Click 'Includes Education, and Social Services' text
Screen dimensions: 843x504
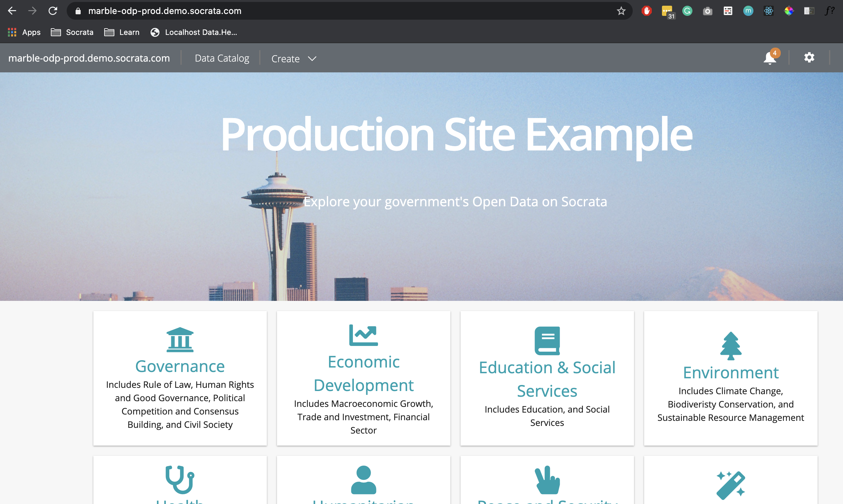(547, 416)
